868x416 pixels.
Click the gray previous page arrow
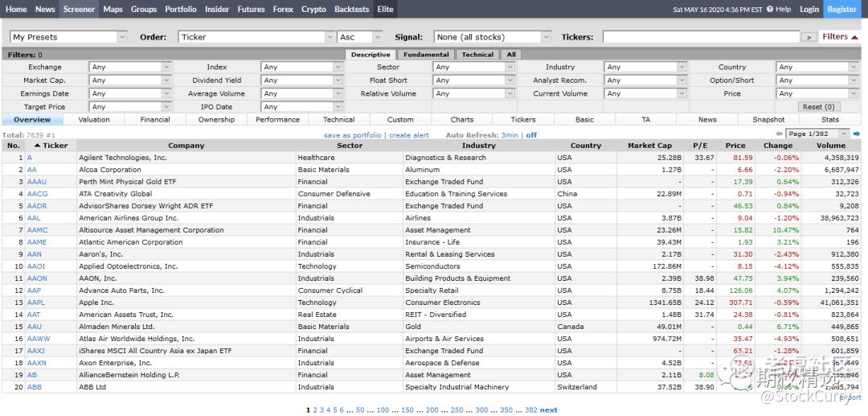779,134
